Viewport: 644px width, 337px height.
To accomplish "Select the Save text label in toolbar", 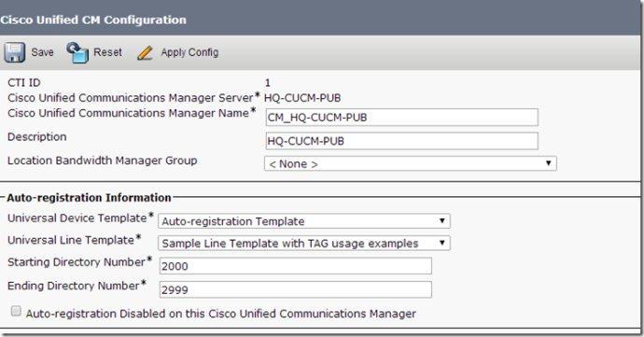I will (42, 52).
